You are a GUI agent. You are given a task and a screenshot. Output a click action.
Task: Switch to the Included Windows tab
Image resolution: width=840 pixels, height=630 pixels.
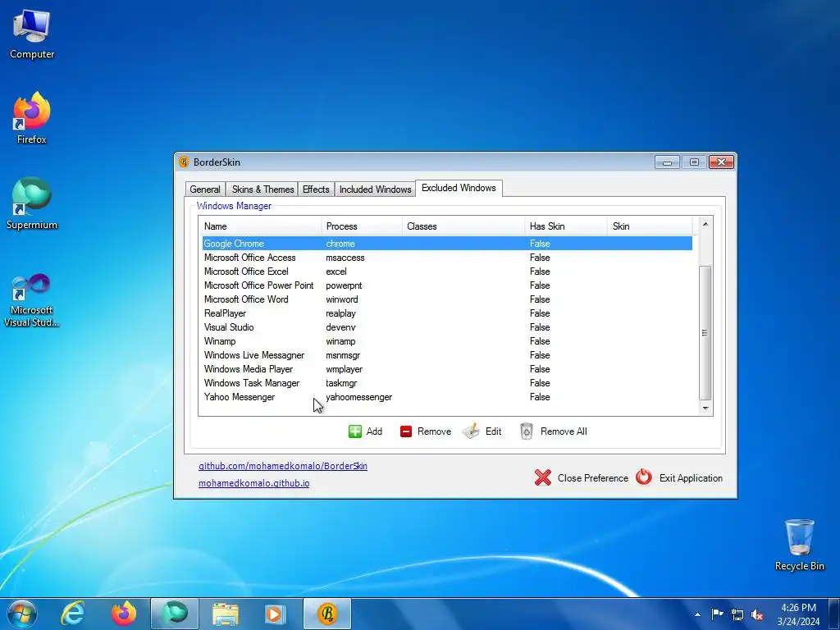tap(375, 189)
